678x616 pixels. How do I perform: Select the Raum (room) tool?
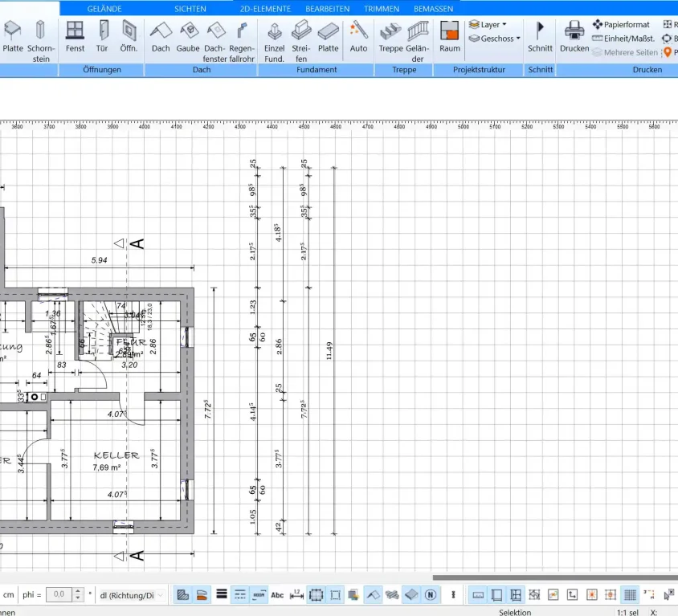[x=450, y=37]
